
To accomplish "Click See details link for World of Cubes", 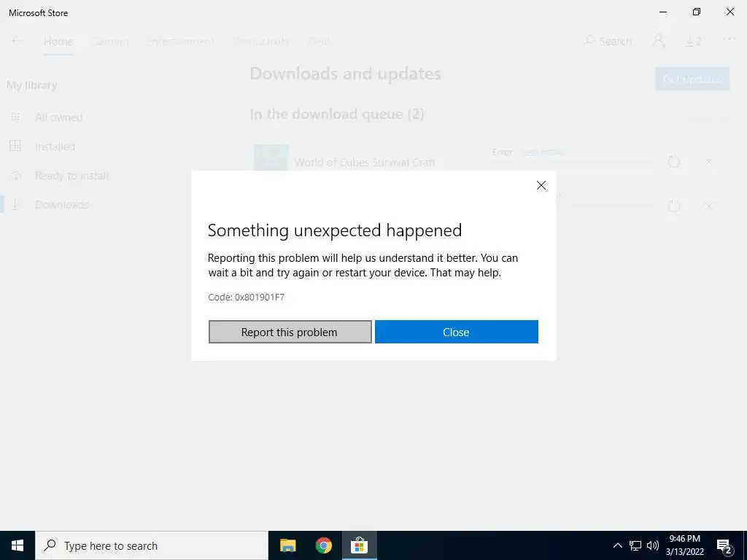I will pos(542,152).
